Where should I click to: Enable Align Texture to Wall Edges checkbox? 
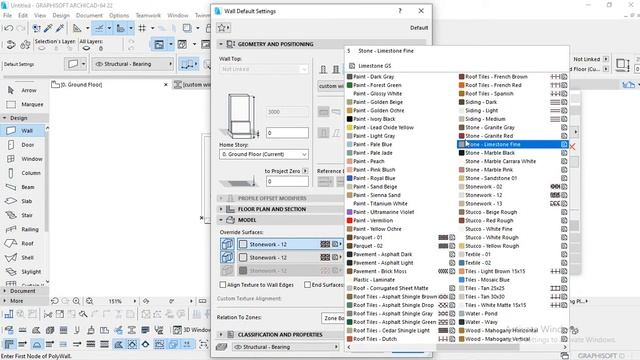click(223, 284)
